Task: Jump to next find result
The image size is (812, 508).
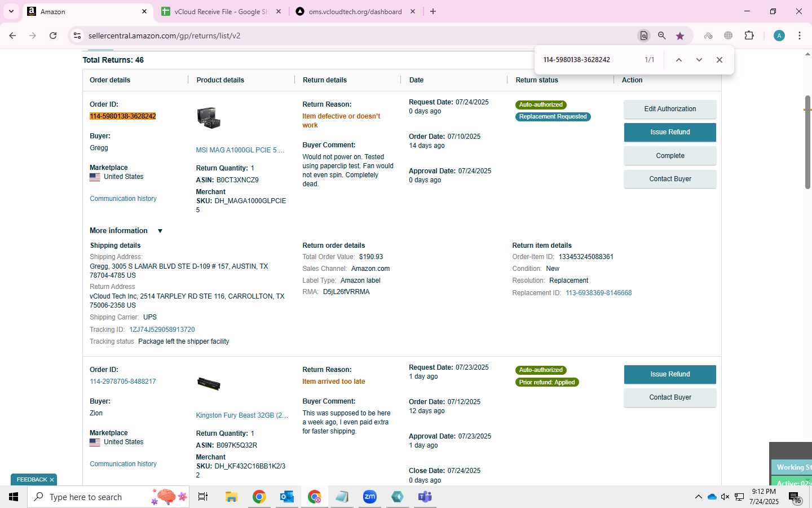Action: pos(699,60)
